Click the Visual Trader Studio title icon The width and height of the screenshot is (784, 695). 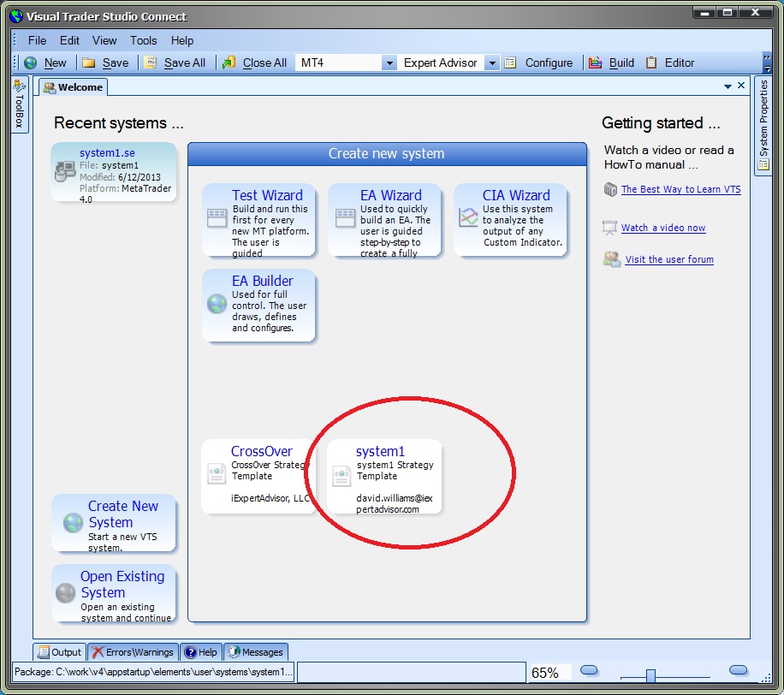[x=16, y=16]
